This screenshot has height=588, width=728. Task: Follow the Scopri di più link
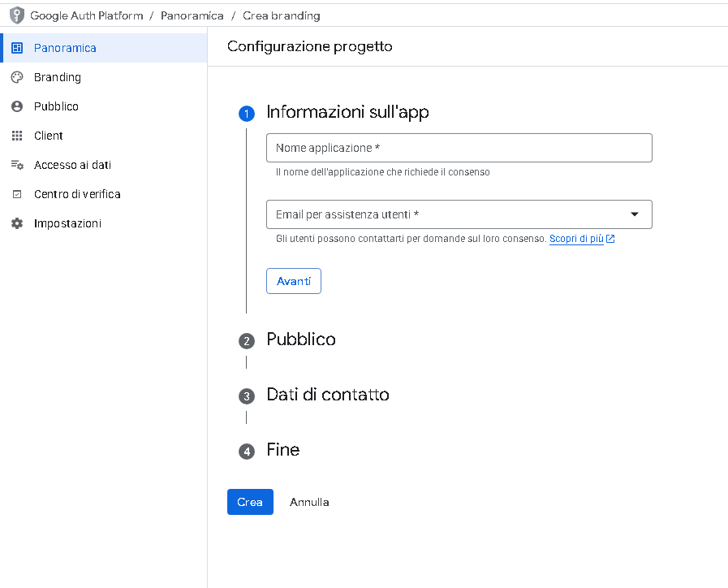(x=576, y=239)
